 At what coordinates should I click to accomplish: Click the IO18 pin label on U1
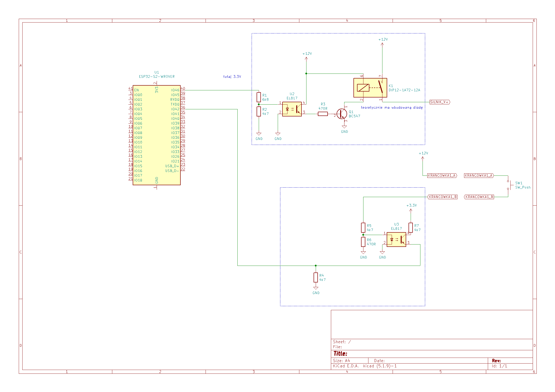138,180
